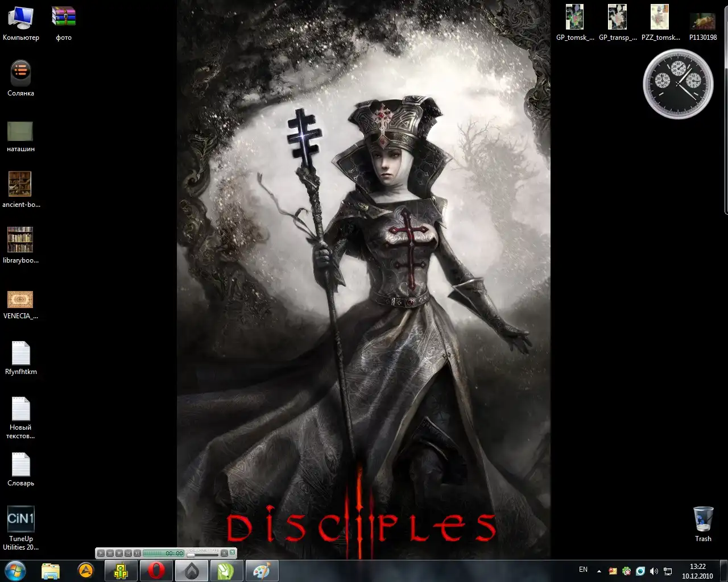Click the network connection tray icon
The height and width of the screenshot is (582, 728).
pos(668,571)
